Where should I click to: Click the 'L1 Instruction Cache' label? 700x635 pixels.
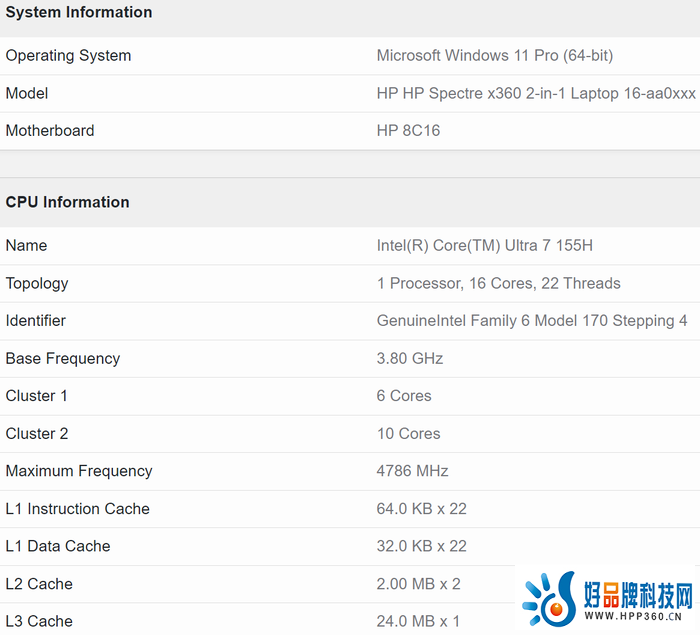[x=78, y=509]
